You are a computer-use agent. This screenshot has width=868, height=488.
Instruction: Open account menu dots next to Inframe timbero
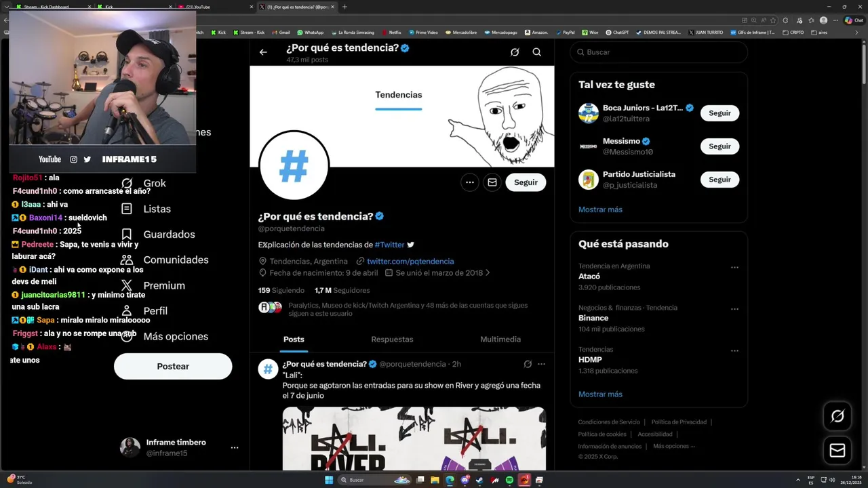(235, 448)
